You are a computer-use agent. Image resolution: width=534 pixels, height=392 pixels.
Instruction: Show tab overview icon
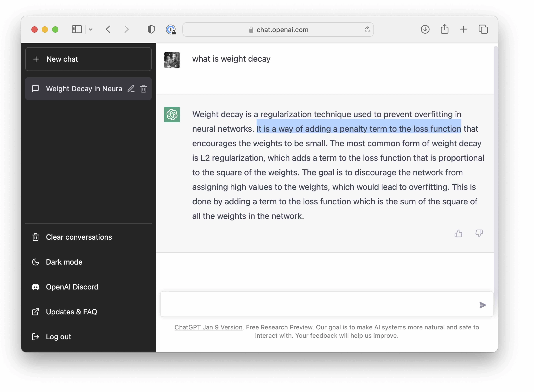tap(483, 29)
